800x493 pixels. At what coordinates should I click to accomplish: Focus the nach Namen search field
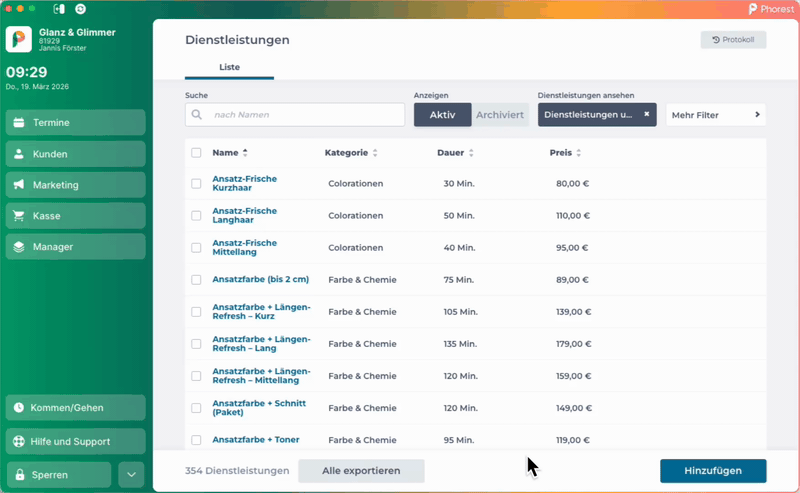point(305,115)
